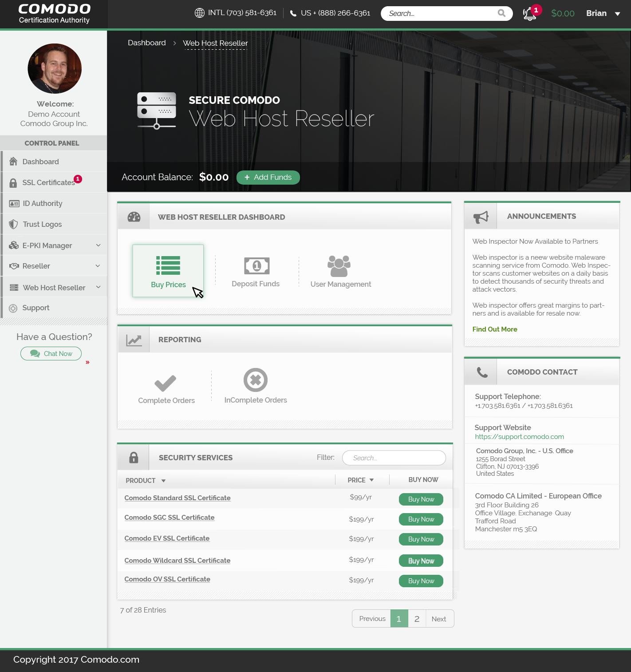The height and width of the screenshot is (672, 631).
Task: Click the phone icon beside US number
Action: click(x=293, y=13)
